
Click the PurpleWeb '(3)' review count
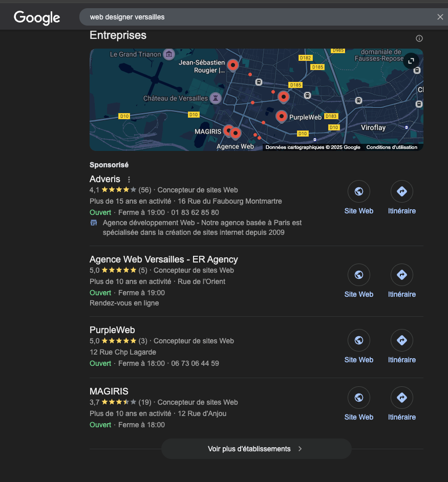coord(143,341)
